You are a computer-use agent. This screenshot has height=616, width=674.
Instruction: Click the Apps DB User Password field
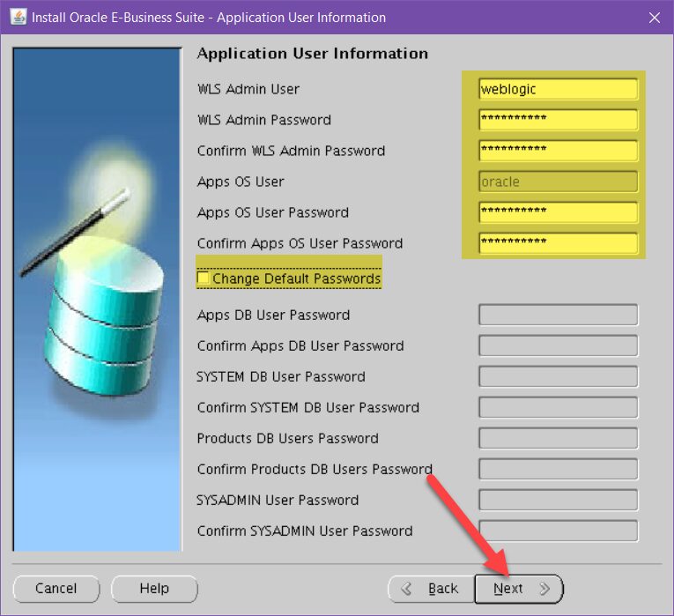coord(558,315)
